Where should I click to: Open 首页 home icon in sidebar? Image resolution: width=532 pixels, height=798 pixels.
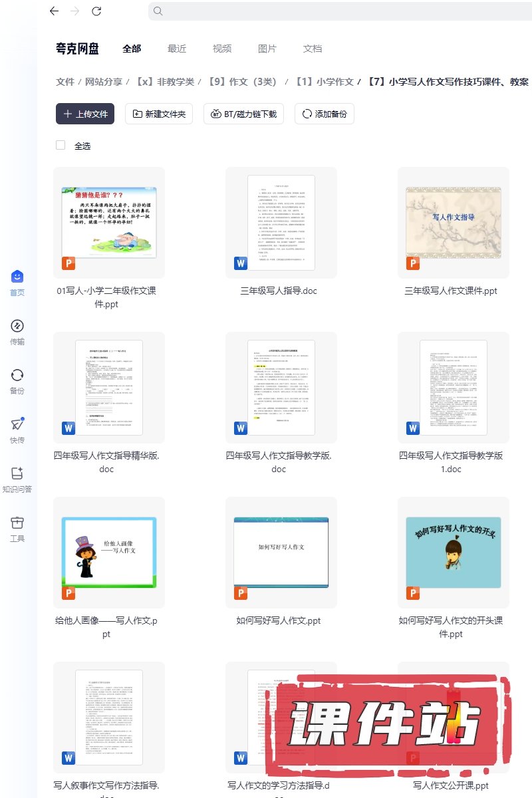pos(17,277)
